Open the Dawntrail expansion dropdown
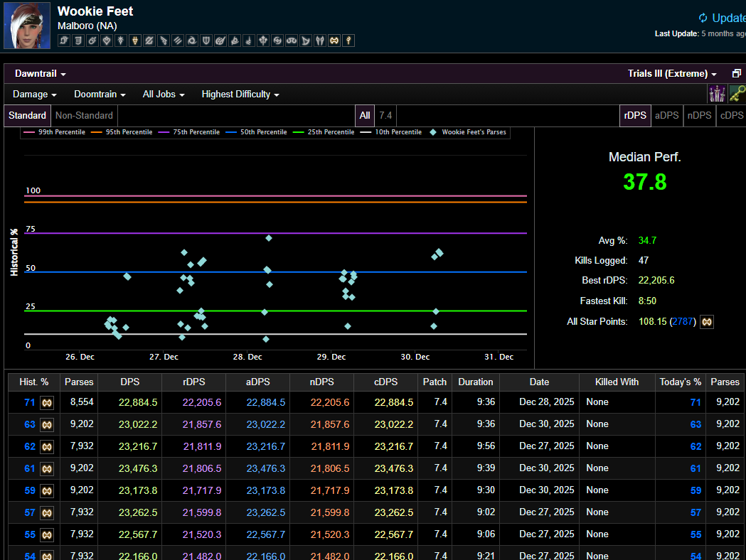 click(41, 74)
